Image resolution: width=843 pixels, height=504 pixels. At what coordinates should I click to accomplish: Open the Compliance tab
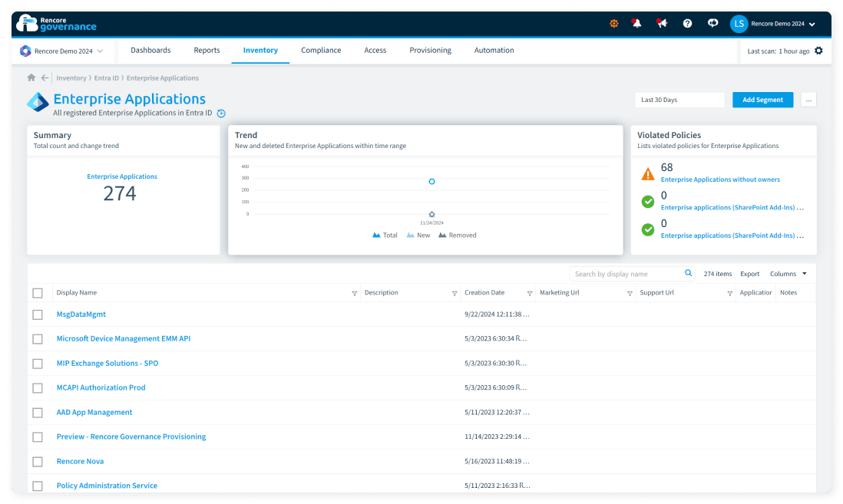pyautogui.click(x=321, y=50)
